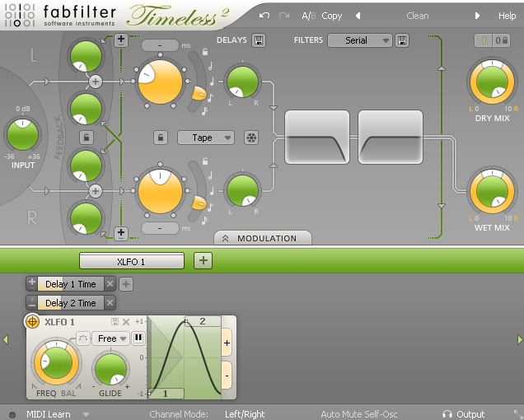
Task: Add a new modulation source
Action: pyautogui.click(x=204, y=260)
